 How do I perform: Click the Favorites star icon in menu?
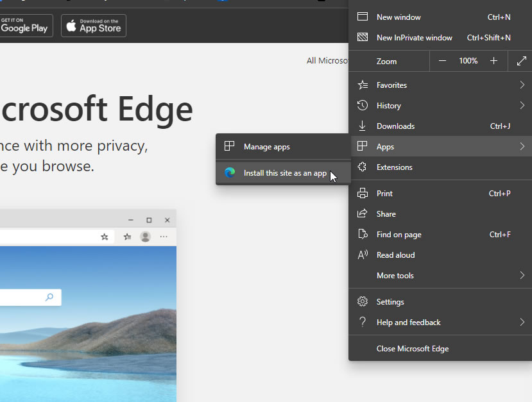coord(363,85)
